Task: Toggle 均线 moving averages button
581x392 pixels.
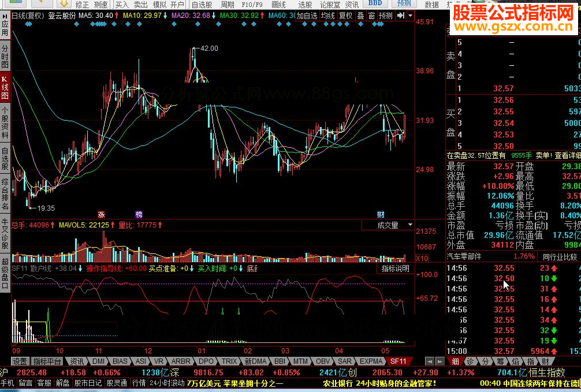Action: (327, 16)
